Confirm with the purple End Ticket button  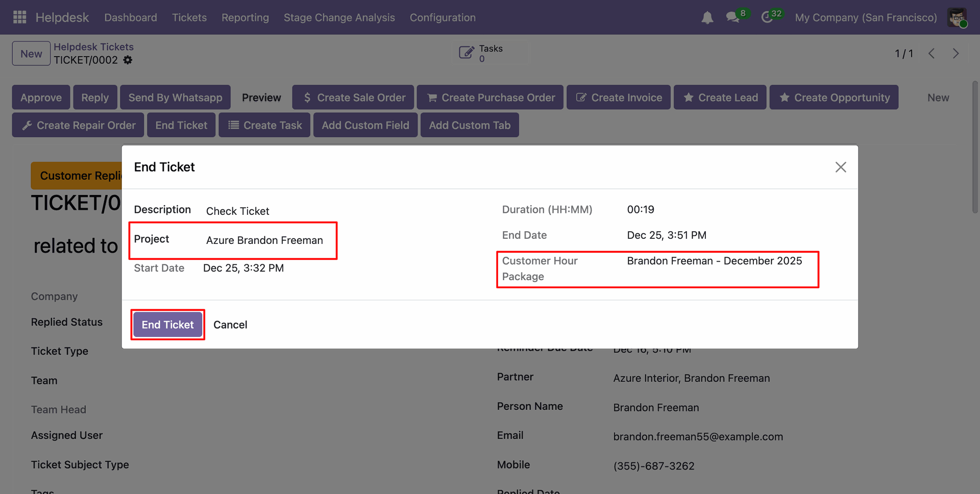pyautogui.click(x=167, y=325)
